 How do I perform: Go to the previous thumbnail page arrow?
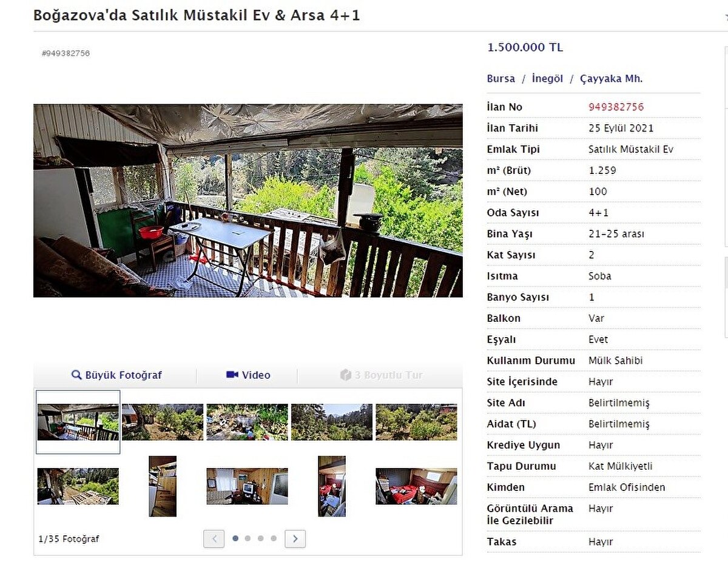click(214, 538)
